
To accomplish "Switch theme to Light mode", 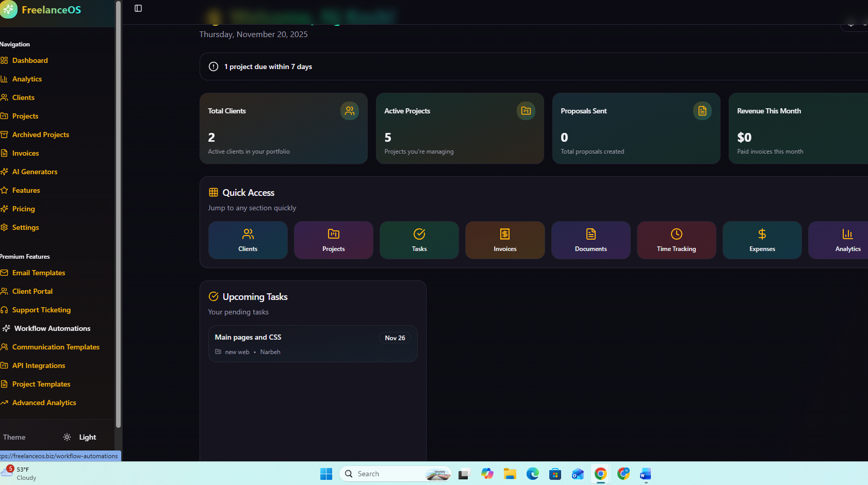I will coord(80,437).
